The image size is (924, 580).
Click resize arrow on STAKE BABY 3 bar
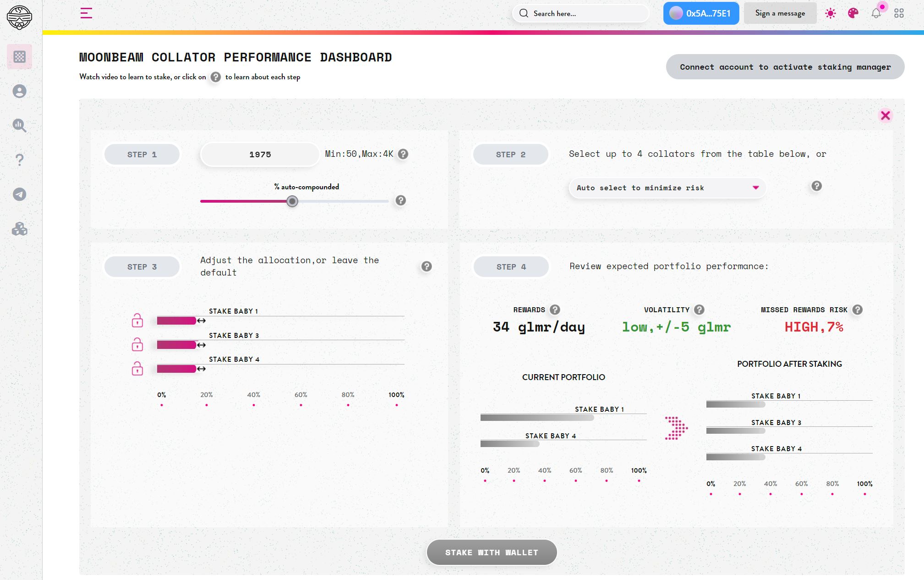point(201,345)
